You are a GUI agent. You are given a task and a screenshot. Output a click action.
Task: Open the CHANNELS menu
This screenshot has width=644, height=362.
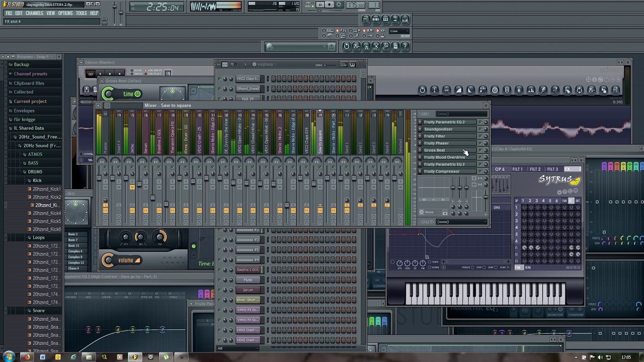point(34,13)
